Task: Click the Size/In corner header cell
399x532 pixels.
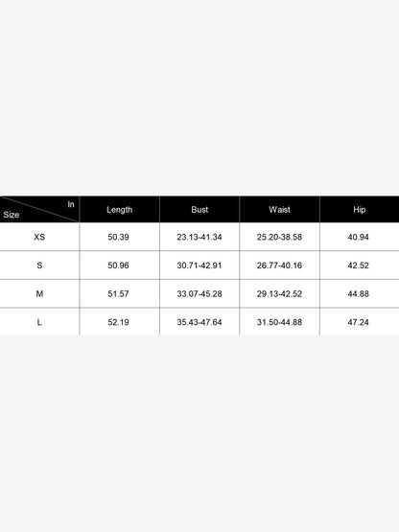Action: (x=39, y=209)
